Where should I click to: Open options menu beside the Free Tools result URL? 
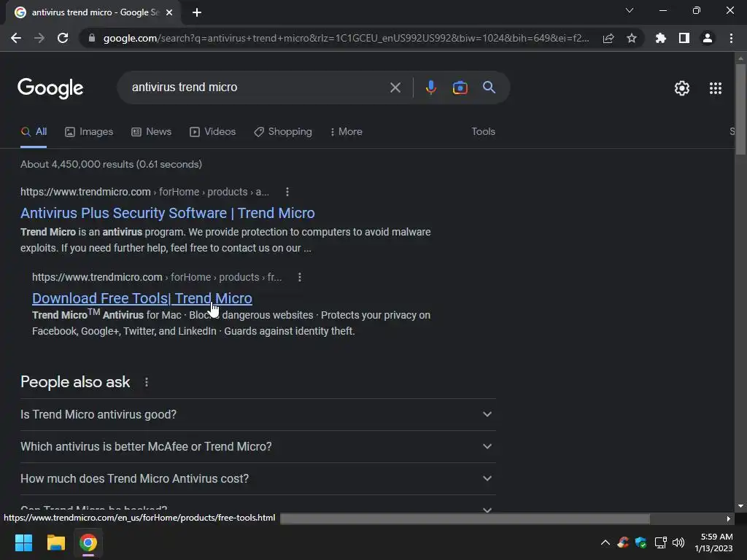click(x=299, y=277)
